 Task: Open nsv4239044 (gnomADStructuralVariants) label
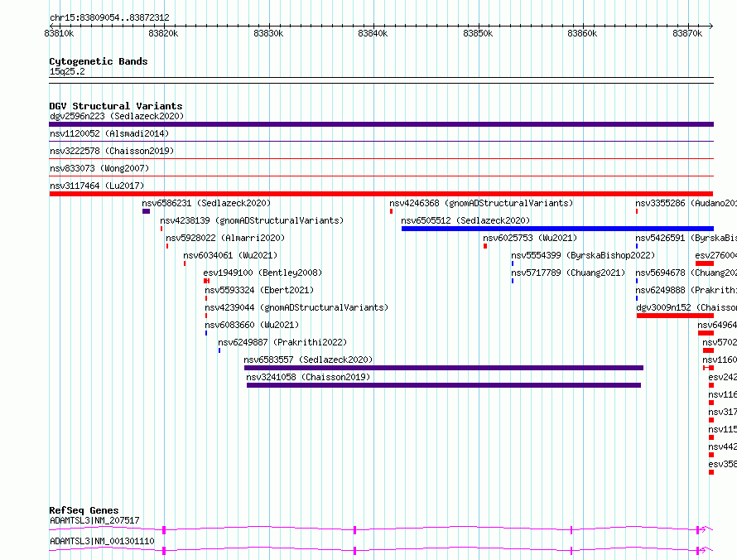pos(296,307)
